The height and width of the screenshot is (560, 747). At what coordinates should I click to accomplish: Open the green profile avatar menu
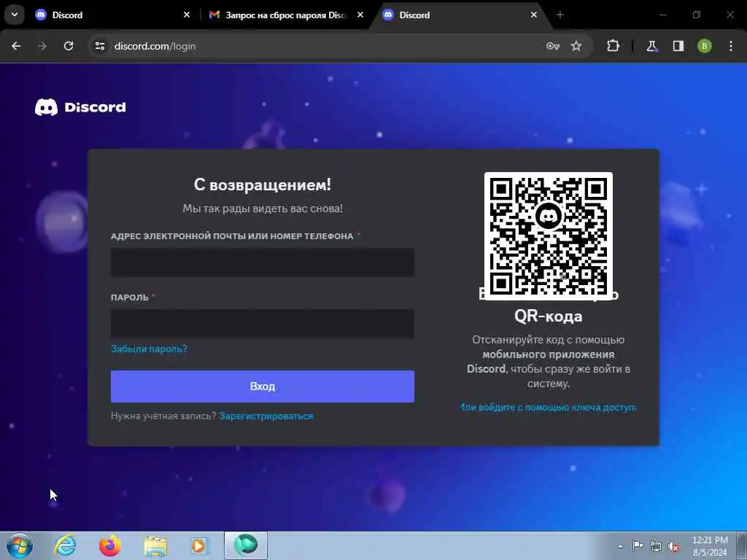(x=705, y=46)
